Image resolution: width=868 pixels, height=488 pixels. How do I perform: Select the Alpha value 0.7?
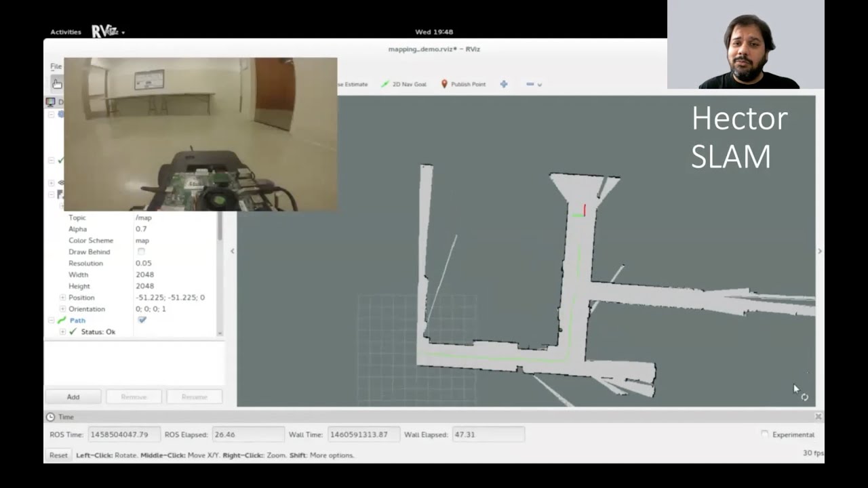tap(141, 229)
